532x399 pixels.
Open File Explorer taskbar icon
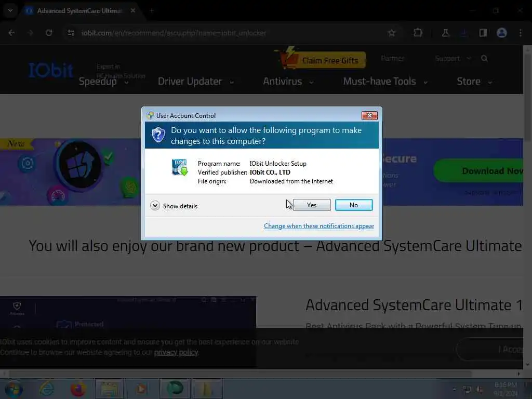(109, 389)
